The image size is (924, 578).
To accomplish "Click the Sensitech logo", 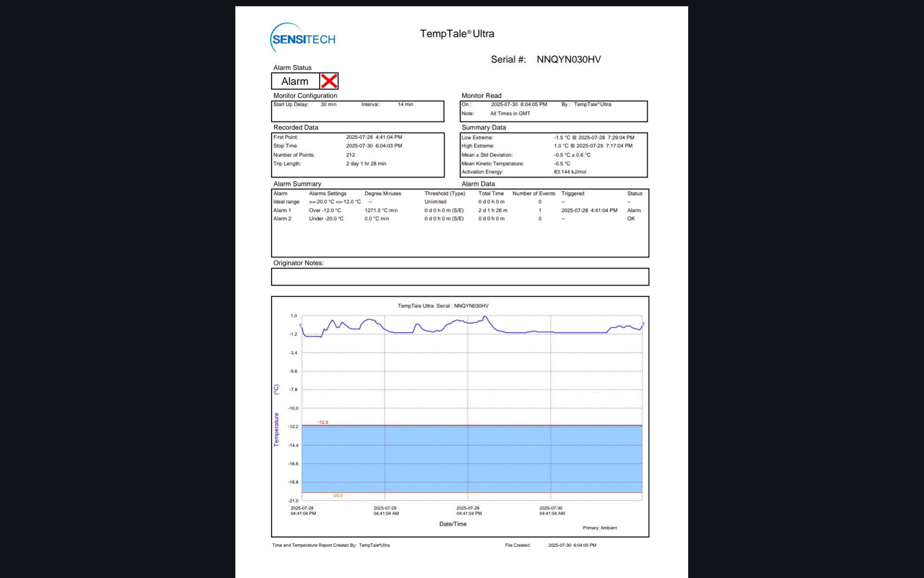I will point(303,38).
